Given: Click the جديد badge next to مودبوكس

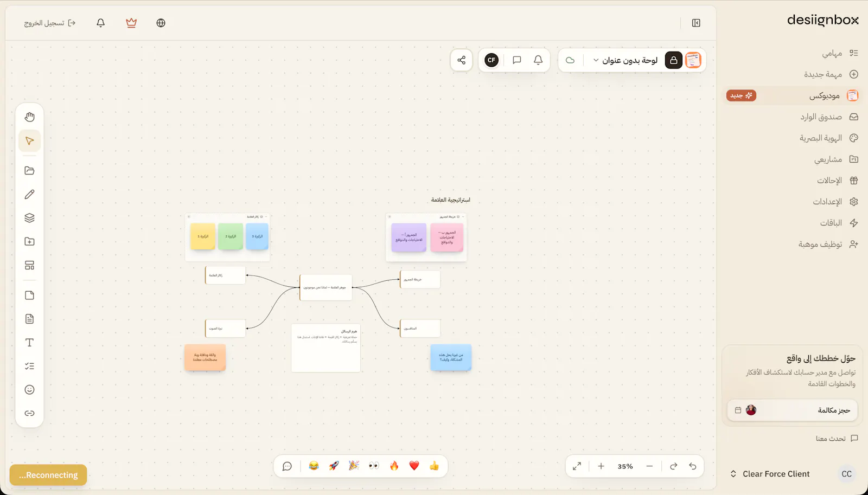Looking at the screenshot, I should pos(741,95).
